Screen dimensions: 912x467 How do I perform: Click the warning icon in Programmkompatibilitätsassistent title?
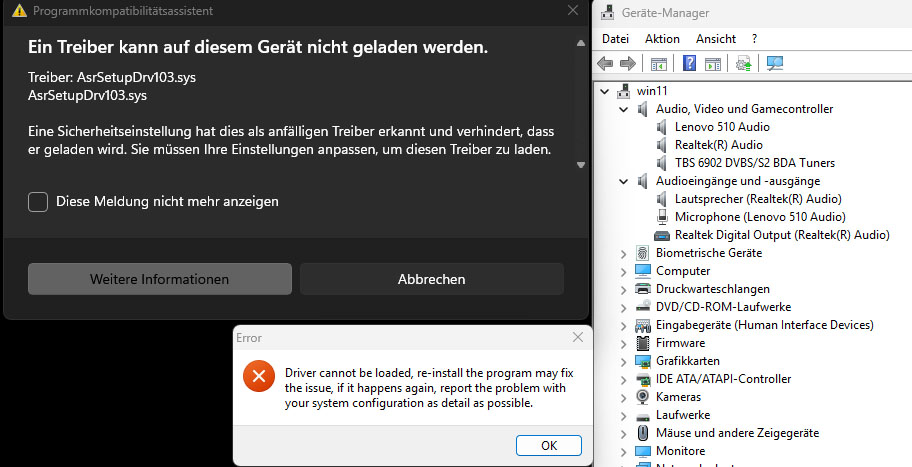coord(20,10)
